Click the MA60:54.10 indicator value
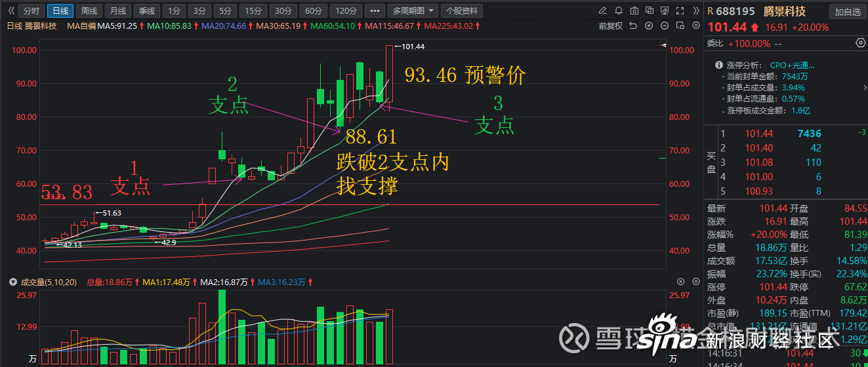 (332, 26)
